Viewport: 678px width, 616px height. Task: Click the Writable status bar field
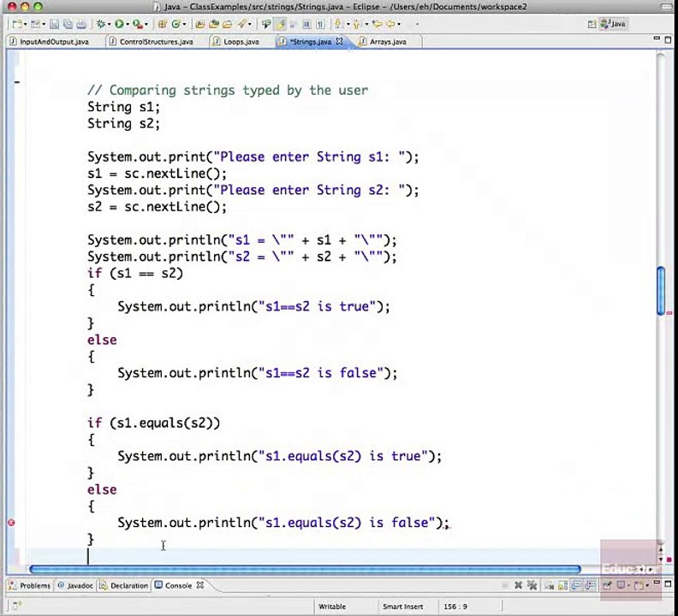pyautogui.click(x=332, y=606)
